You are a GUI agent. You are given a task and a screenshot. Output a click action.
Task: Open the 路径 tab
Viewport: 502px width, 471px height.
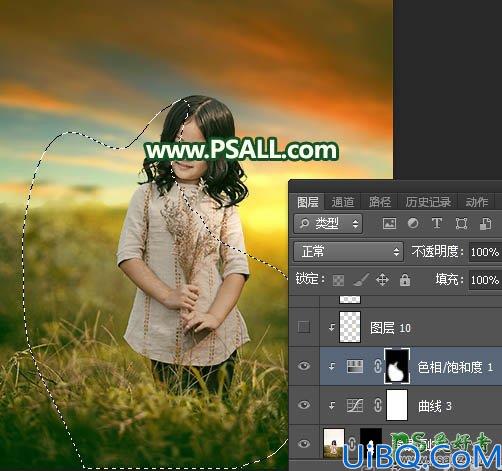379,202
